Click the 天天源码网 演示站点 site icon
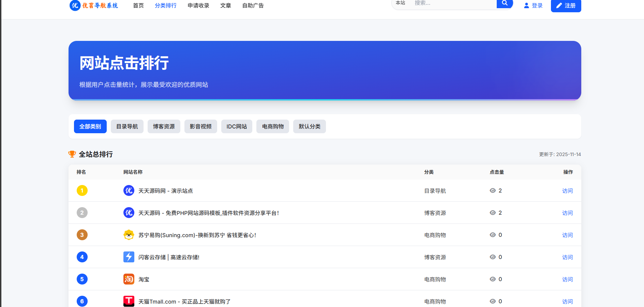This screenshot has width=644, height=307. (129, 190)
